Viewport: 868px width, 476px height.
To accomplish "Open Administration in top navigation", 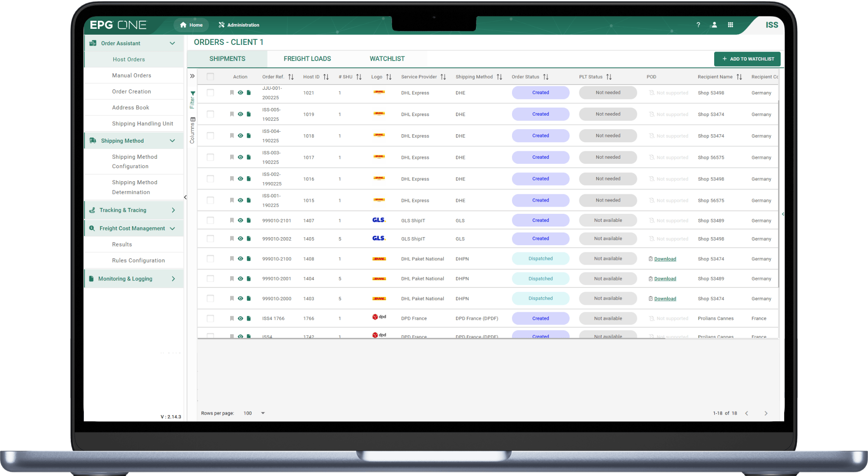I will pos(239,25).
